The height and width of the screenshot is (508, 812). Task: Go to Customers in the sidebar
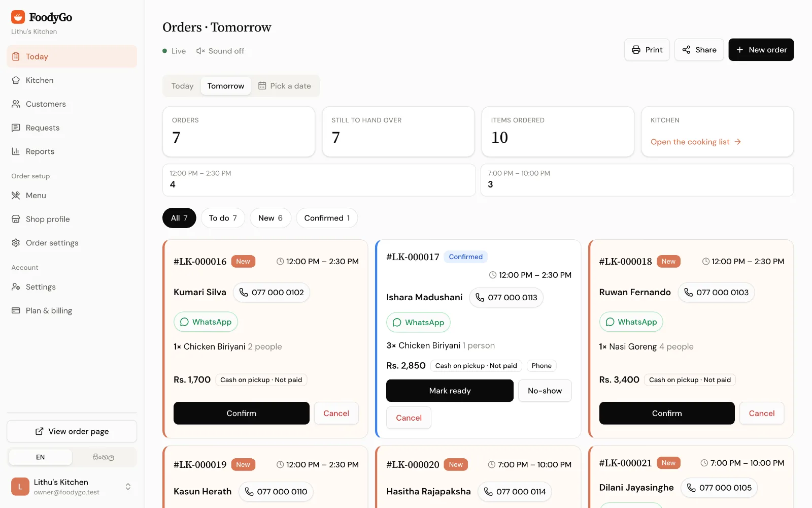pos(72,104)
